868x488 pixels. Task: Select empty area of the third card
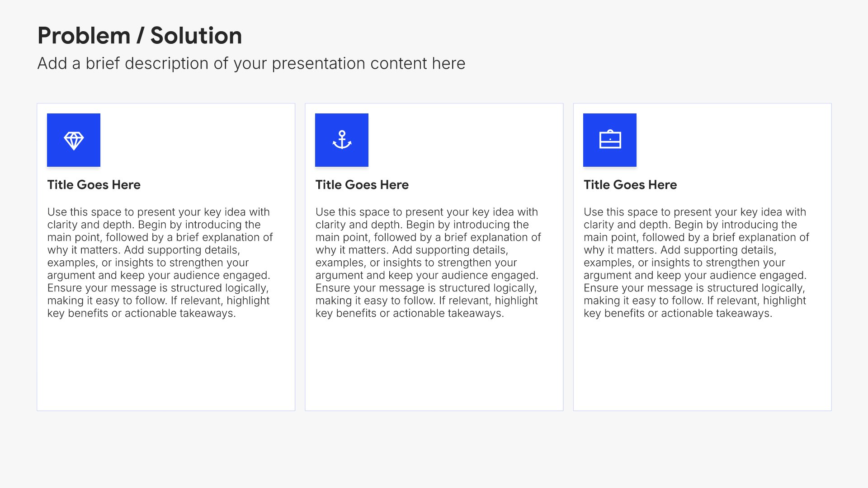(x=702, y=366)
